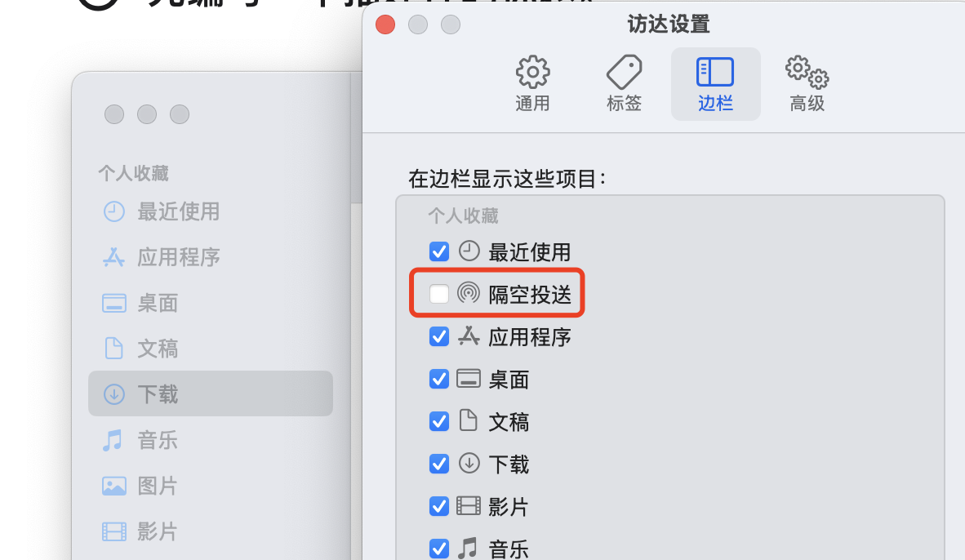Screen dimensions: 965x560
Task: Close the 访达设置 window with red button
Action: coord(385,24)
